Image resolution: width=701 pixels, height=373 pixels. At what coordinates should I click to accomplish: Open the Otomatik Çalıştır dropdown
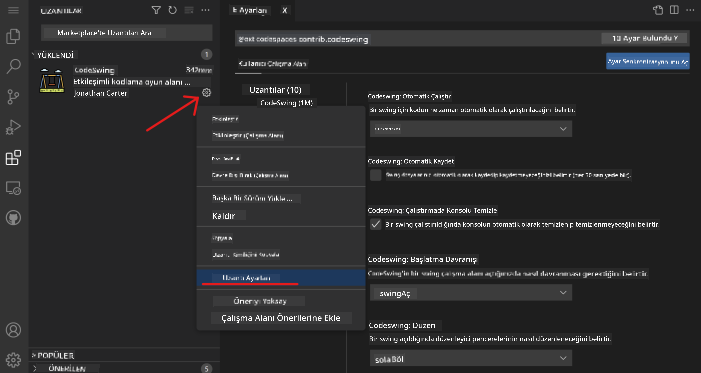(471, 129)
